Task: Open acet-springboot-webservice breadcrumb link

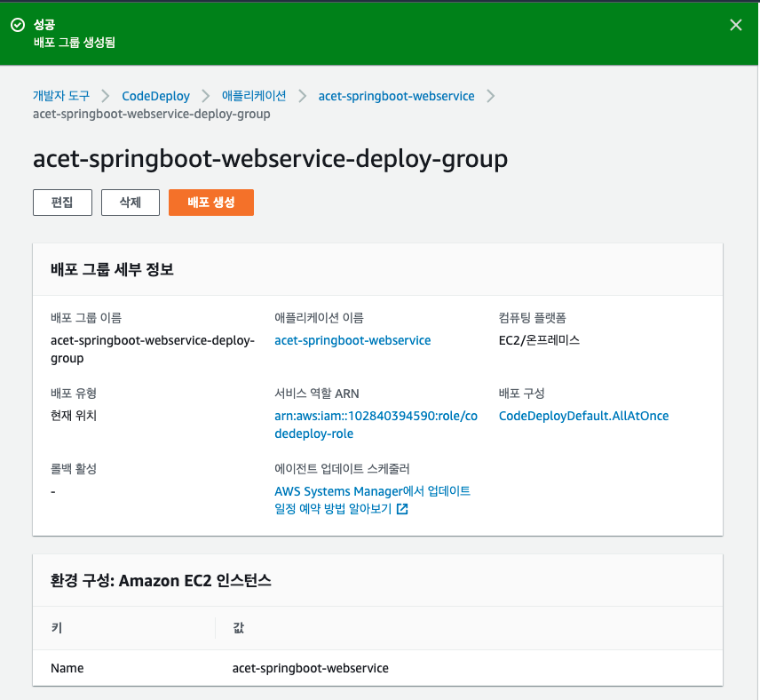Action: point(396,96)
